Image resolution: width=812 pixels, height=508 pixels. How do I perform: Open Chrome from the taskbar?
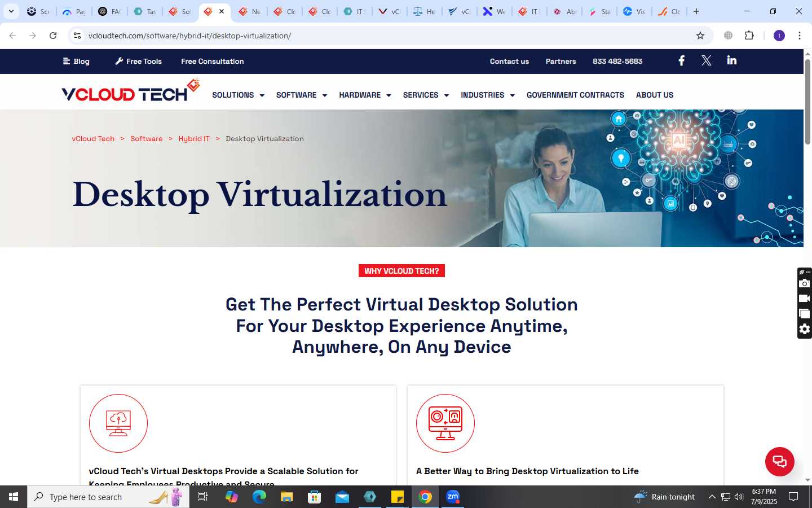[x=425, y=497]
